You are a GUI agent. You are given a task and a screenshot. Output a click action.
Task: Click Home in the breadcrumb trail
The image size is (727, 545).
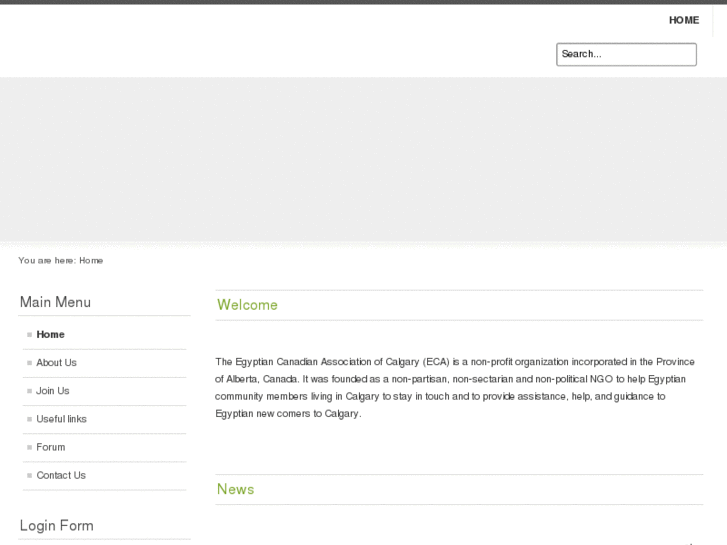pyautogui.click(x=91, y=261)
